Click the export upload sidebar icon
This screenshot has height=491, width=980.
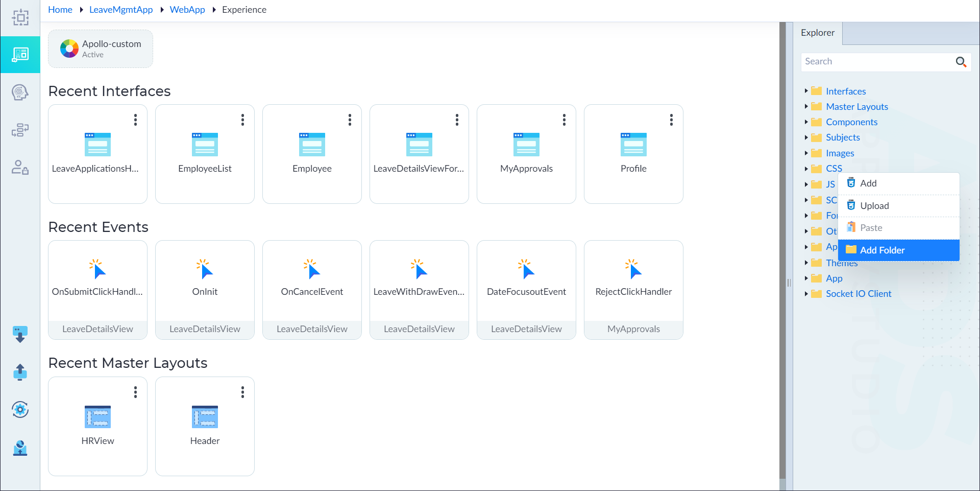(20, 372)
